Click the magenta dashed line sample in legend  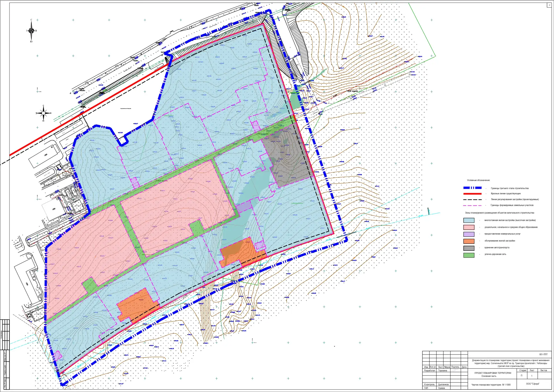(x=472, y=205)
